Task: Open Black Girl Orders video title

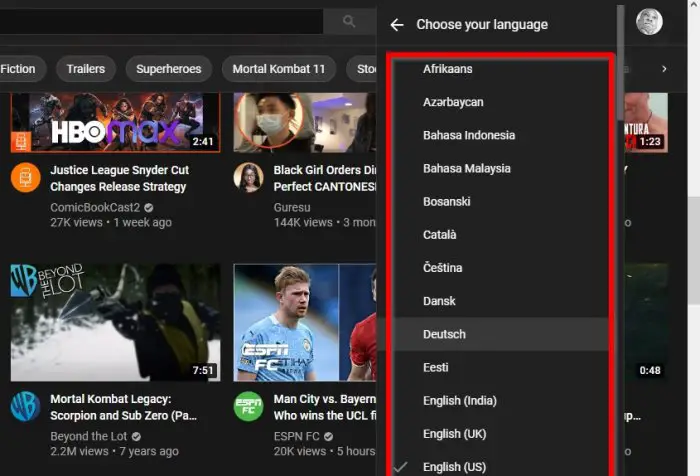Action: [325, 178]
